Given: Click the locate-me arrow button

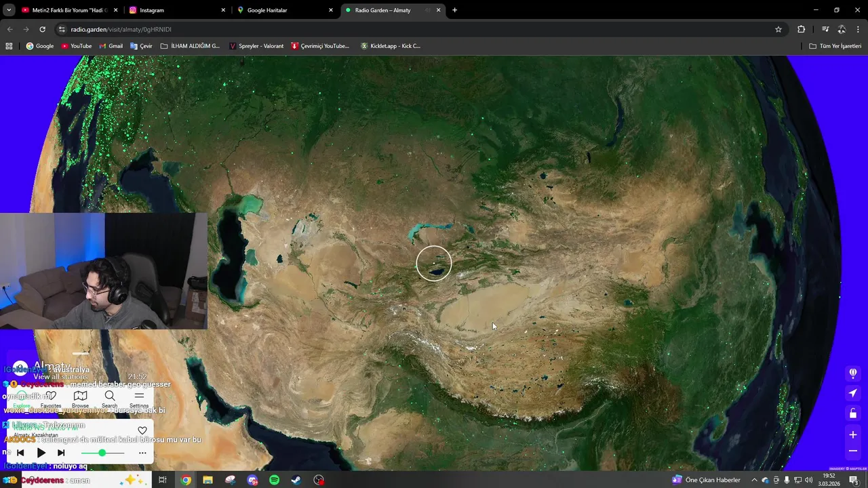Looking at the screenshot, I should pos(853,393).
